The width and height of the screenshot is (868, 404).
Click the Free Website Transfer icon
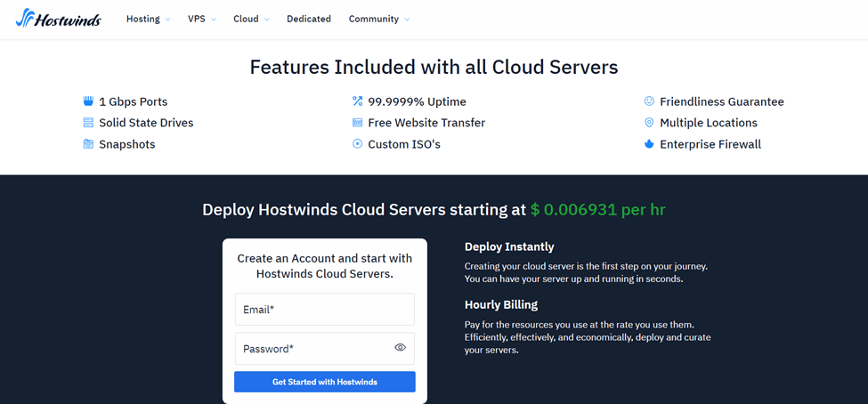(x=357, y=123)
